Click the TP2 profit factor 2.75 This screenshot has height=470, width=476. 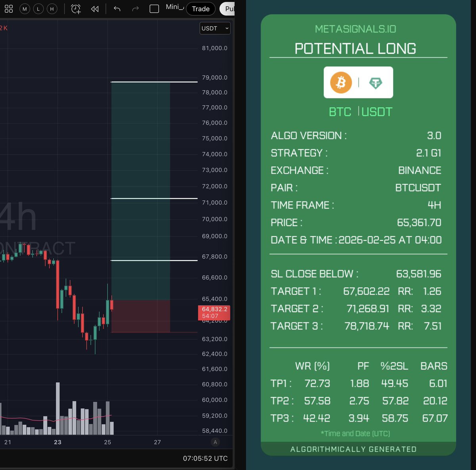(x=359, y=401)
